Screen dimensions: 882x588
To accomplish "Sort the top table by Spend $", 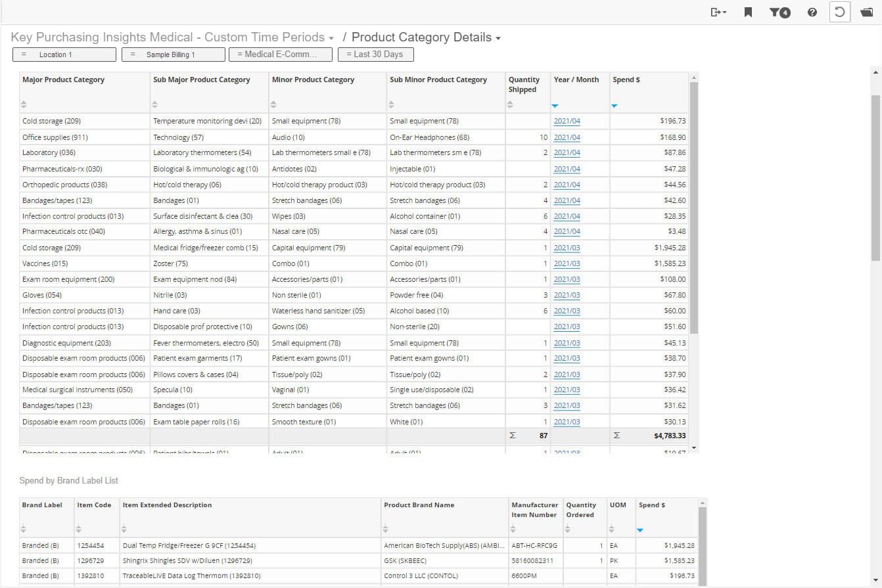I will pos(615,105).
